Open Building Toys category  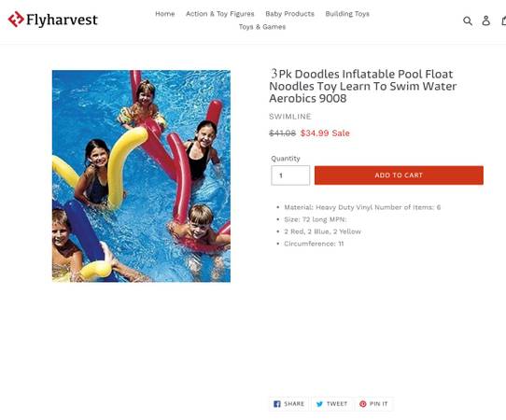point(347,14)
